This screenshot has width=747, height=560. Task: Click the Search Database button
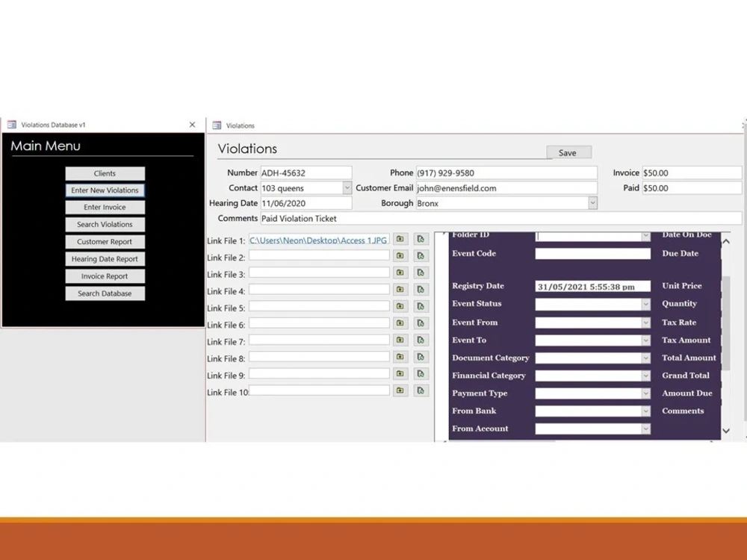[x=105, y=293]
